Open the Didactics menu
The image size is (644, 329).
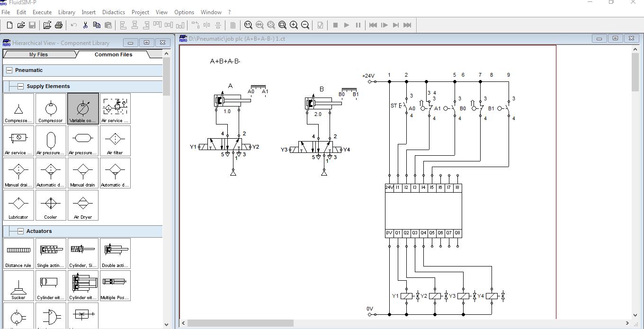114,12
